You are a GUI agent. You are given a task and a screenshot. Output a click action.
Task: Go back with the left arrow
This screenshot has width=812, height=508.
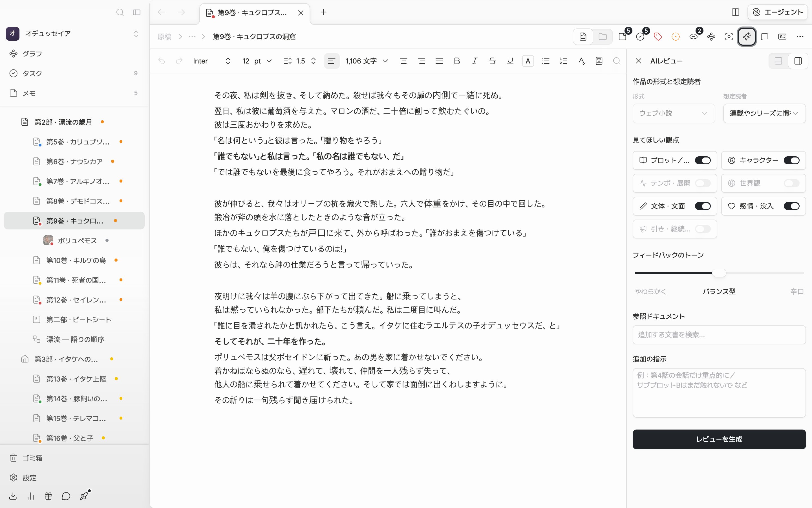[161, 12]
